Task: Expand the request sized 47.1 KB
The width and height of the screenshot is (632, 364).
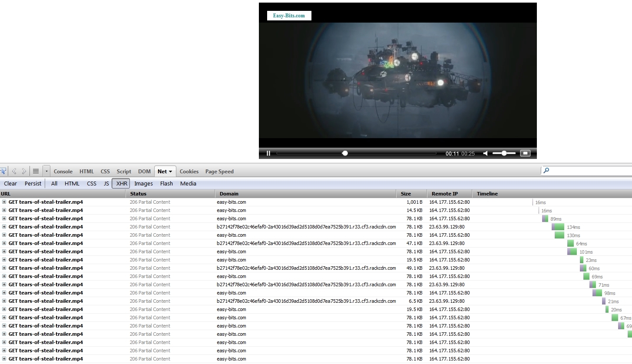Action: 4,243
